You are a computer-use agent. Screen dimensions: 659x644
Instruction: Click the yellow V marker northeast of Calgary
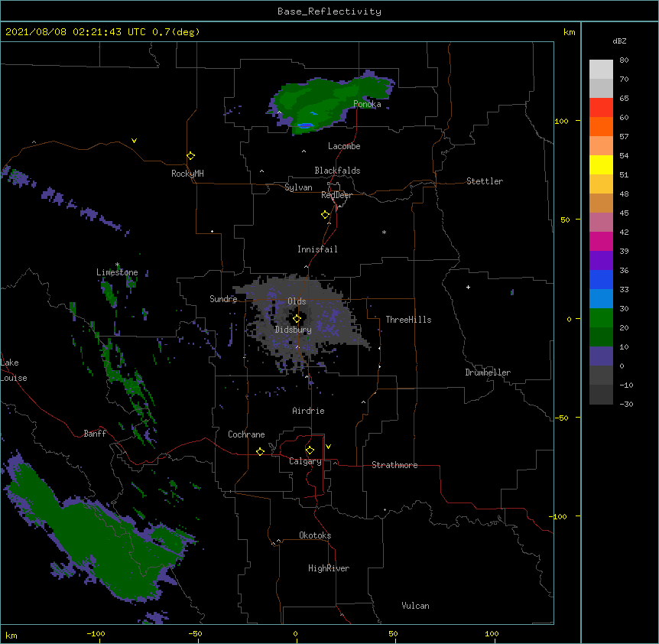328,447
